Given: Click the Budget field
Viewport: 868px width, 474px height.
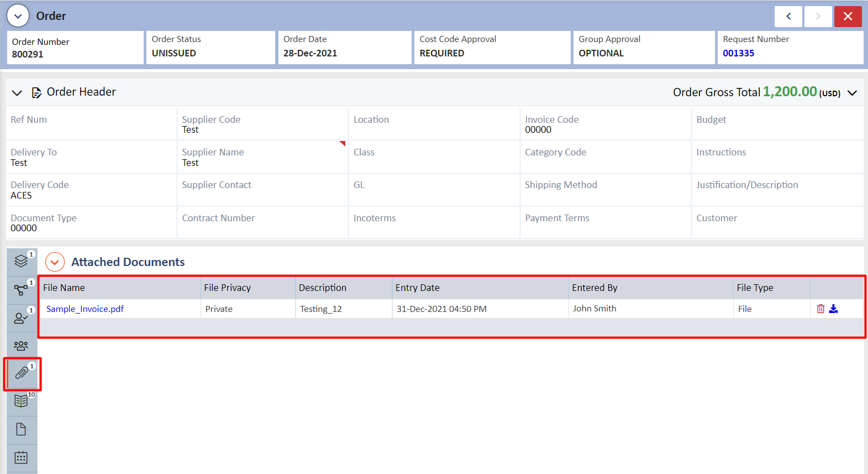Looking at the screenshot, I should pyautogui.click(x=777, y=123).
